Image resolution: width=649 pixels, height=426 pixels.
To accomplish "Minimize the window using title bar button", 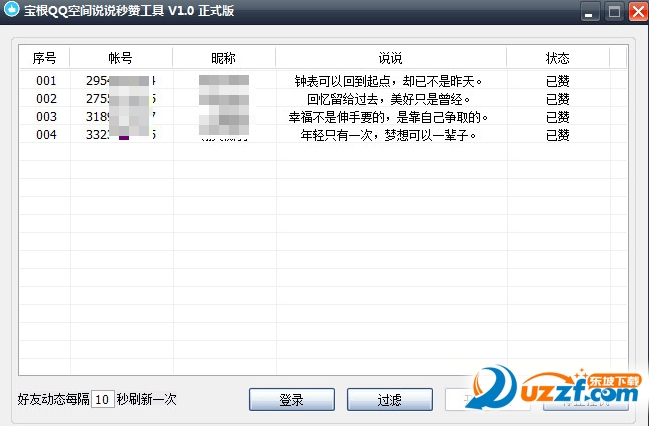I will point(589,12).
